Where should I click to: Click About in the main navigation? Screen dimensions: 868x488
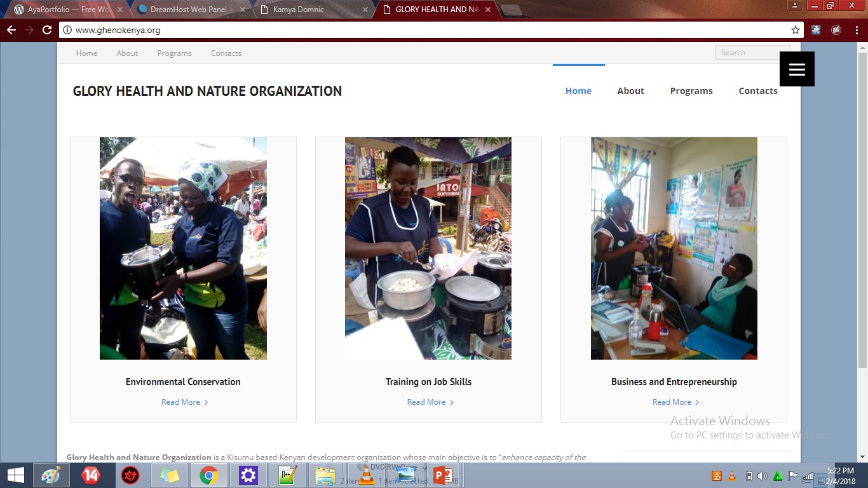pos(630,91)
